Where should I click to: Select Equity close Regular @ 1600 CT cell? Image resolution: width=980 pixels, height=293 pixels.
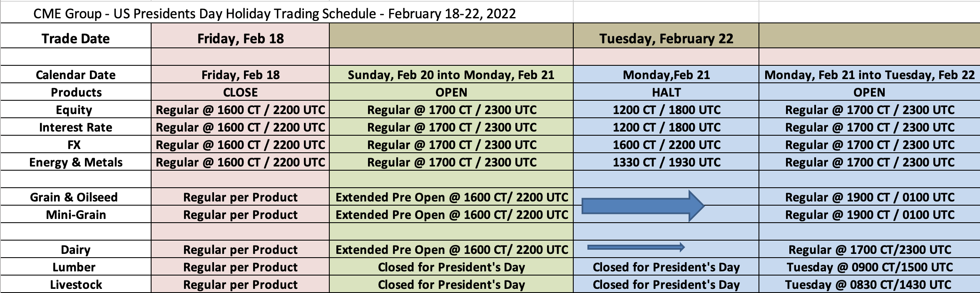[x=240, y=109]
